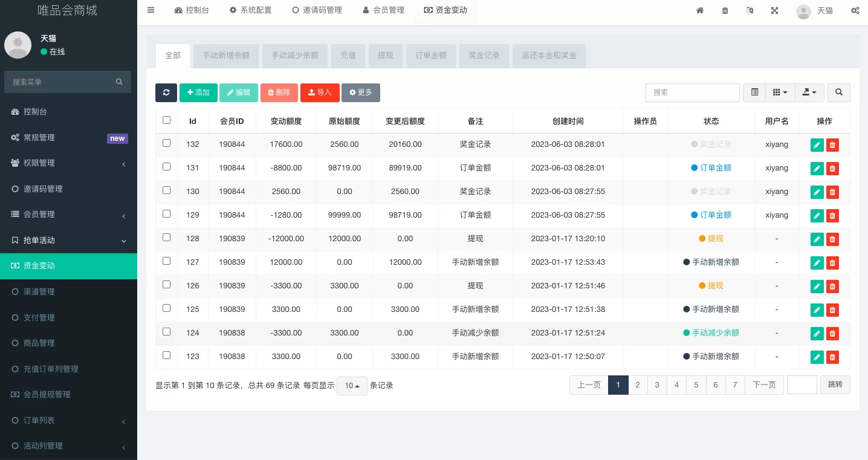Click the table search input field

(692, 92)
